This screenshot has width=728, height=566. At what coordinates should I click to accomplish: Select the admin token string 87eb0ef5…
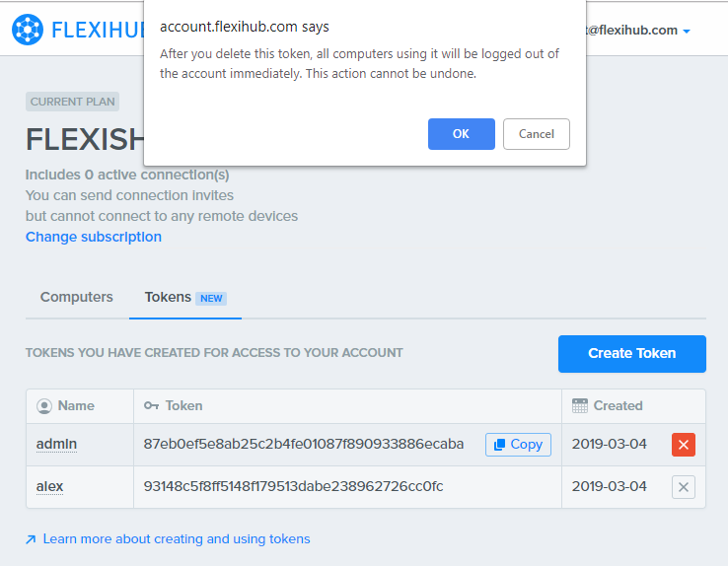pyautogui.click(x=304, y=444)
